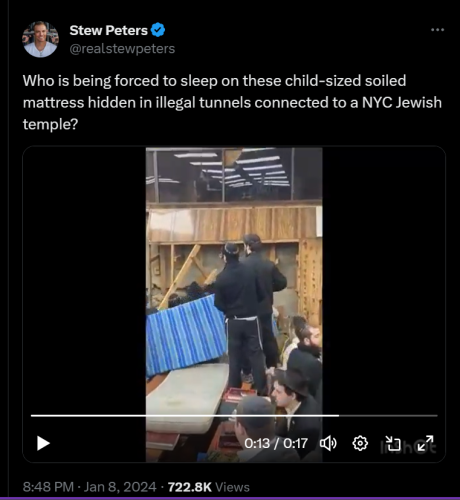Expand video to fullscreen
The width and height of the screenshot is (460, 500).
click(425, 443)
